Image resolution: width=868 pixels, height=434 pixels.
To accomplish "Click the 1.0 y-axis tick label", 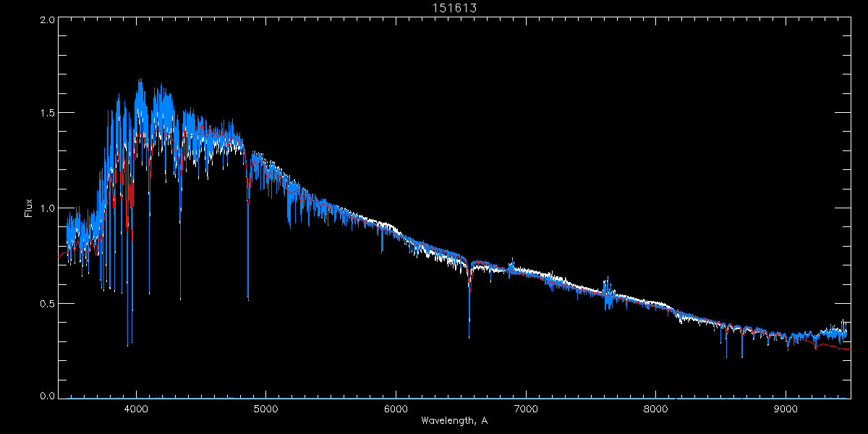I will pyautogui.click(x=47, y=208).
